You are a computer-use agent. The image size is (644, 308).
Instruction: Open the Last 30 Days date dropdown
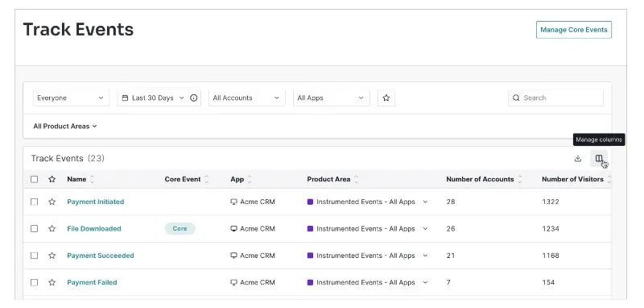coord(159,98)
